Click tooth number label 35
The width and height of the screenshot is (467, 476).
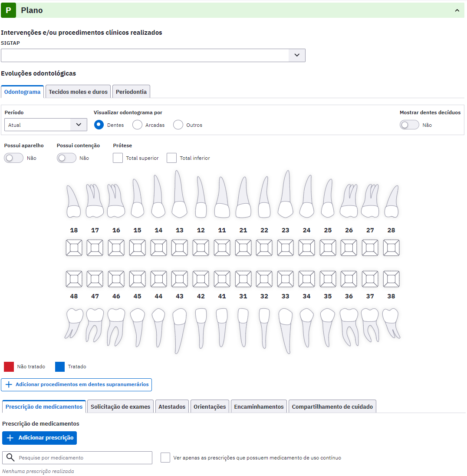[x=328, y=296]
